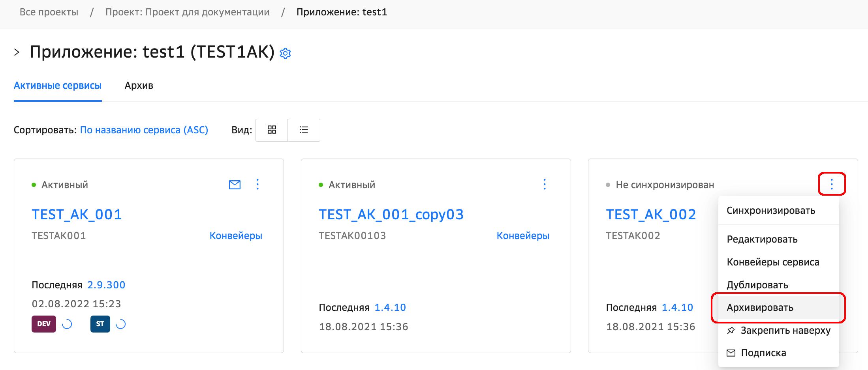The width and height of the screenshot is (868, 370).
Task: Select Закрепить наверху menu item
Action: (x=785, y=331)
